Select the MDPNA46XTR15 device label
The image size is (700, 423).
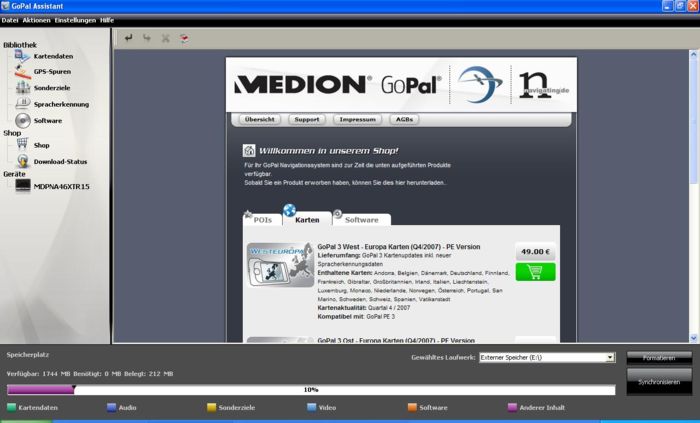click(x=62, y=187)
